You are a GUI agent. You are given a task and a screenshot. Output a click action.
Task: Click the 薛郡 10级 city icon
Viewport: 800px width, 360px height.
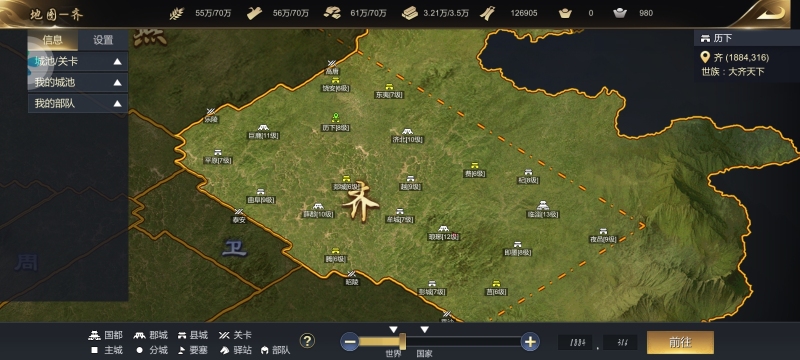click(x=318, y=207)
